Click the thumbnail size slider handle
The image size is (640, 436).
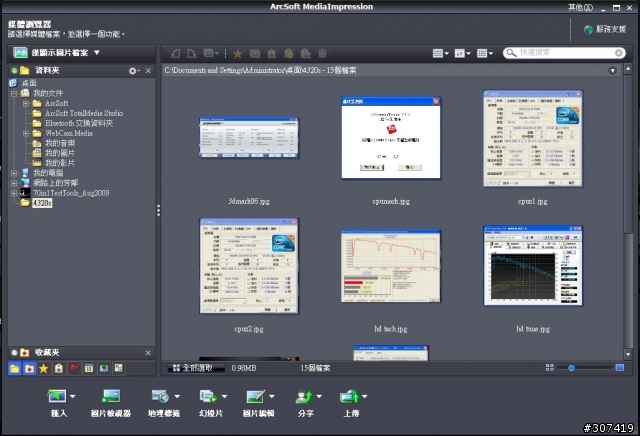click(x=571, y=368)
